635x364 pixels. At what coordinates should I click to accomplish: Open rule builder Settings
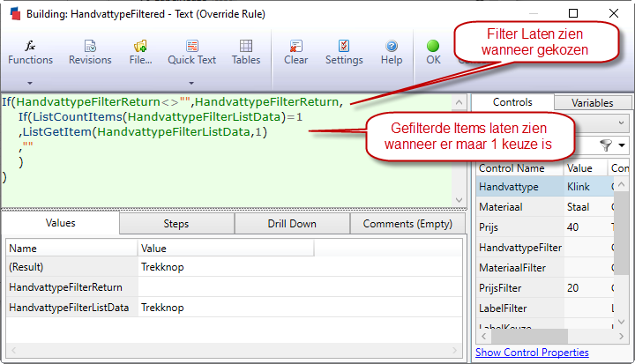click(344, 53)
